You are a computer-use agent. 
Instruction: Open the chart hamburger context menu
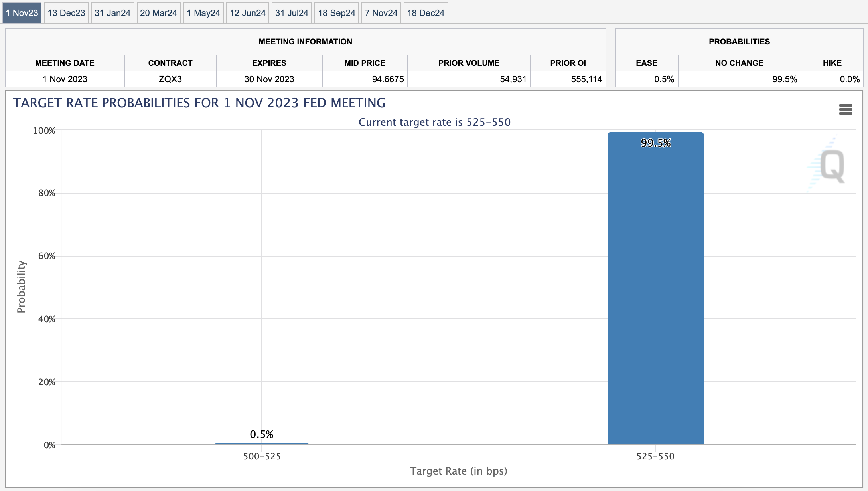(x=845, y=109)
